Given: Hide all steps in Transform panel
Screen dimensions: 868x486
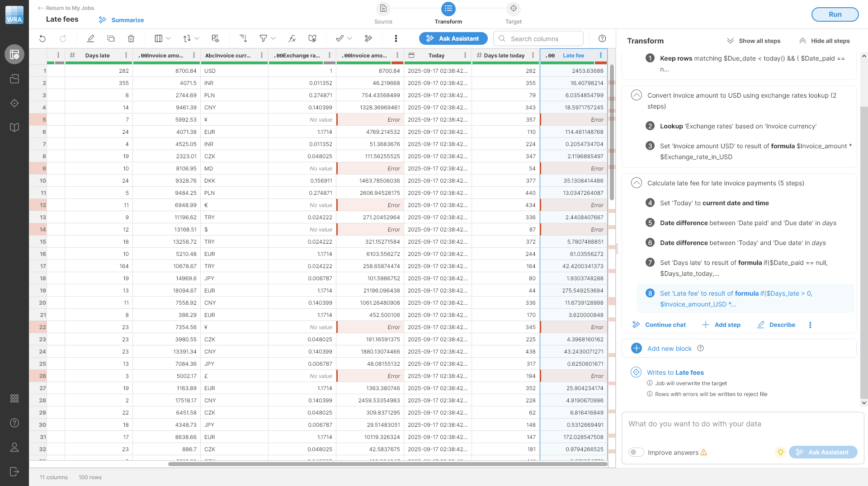Looking at the screenshot, I should tap(825, 41).
